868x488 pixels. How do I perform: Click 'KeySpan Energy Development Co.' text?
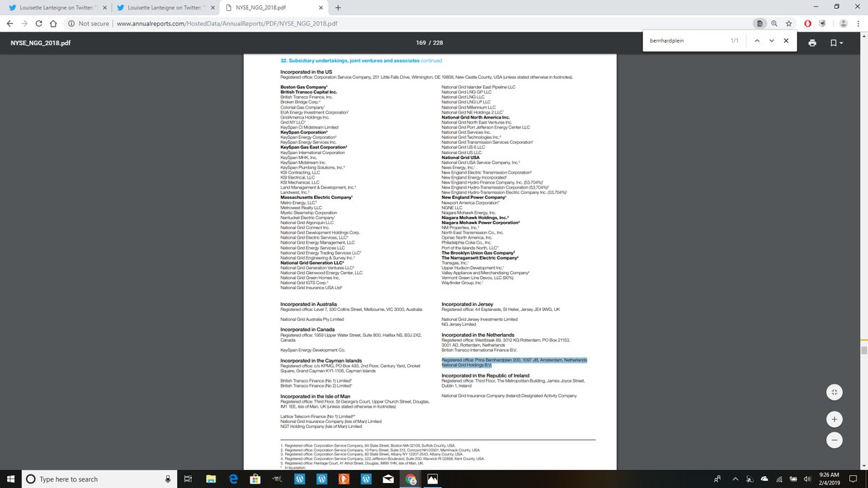[x=312, y=350]
